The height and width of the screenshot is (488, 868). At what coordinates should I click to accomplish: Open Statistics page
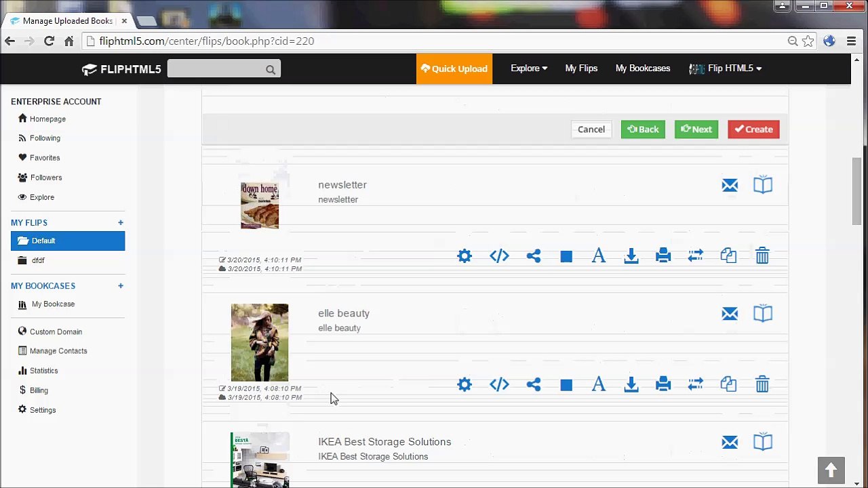point(38,371)
